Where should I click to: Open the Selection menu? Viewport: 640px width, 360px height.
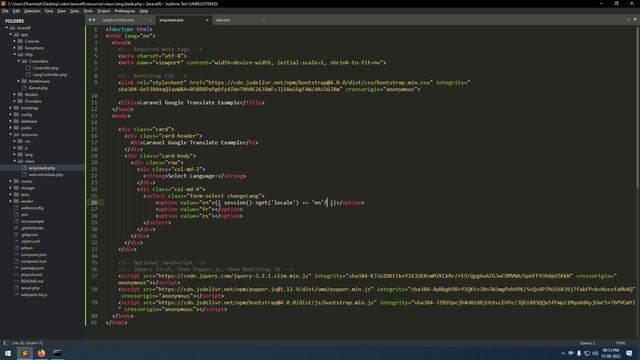coord(32,11)
